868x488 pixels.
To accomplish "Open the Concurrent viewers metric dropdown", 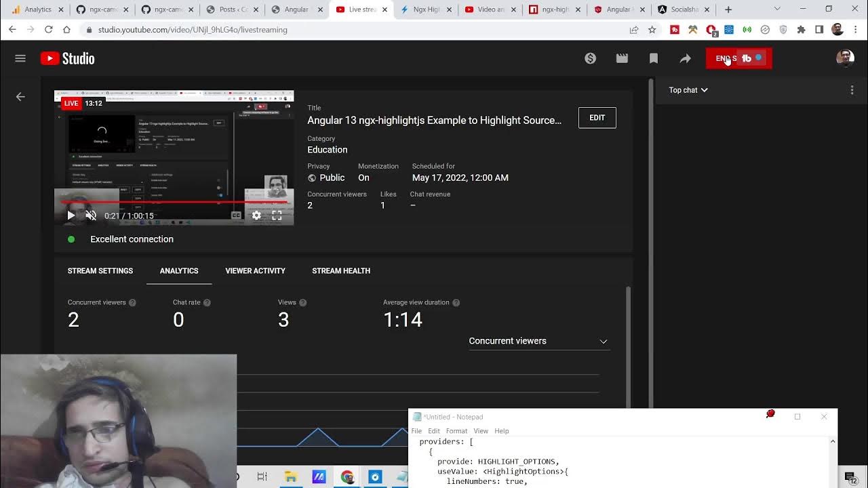I will click(x=539, y=341).
